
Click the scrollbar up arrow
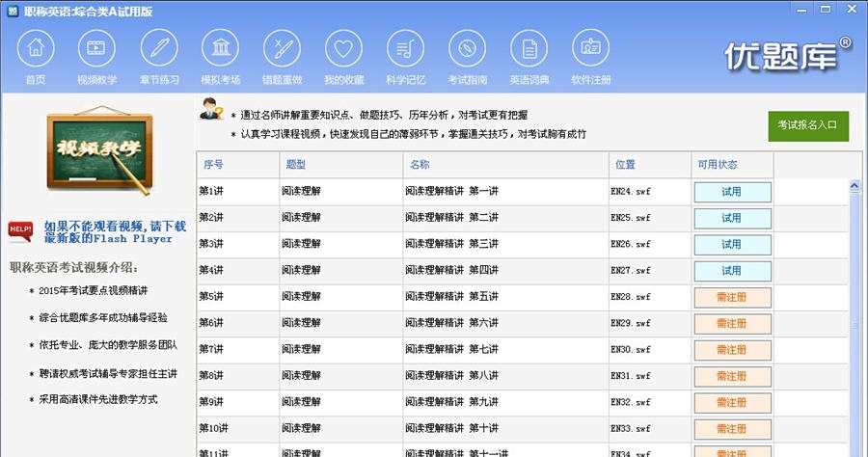(x=854, y=186)
